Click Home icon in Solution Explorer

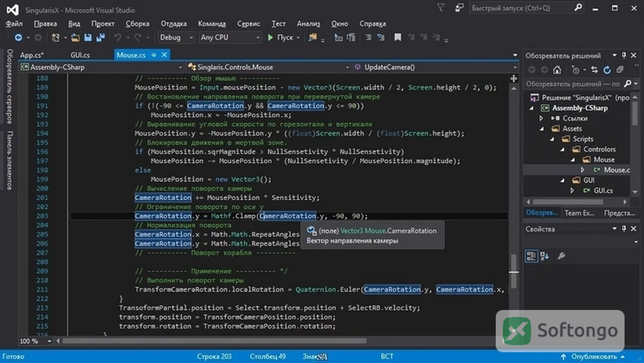[x=557, y=70]
